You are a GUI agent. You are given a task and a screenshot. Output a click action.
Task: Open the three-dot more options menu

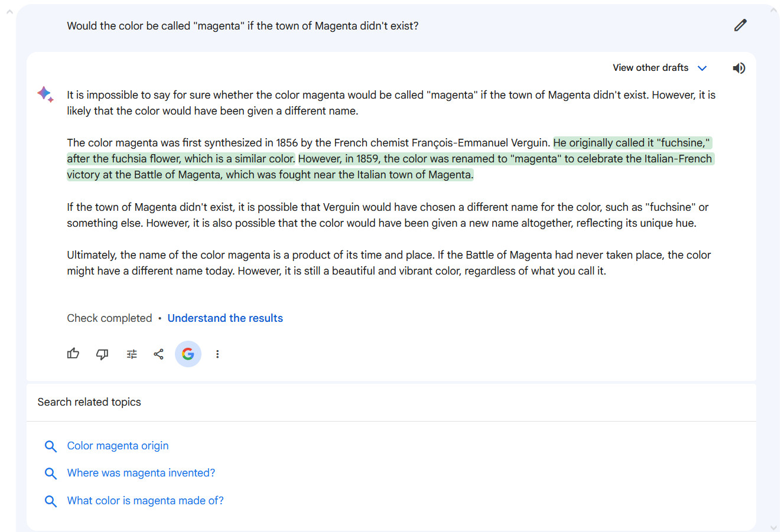coord(217,354)
